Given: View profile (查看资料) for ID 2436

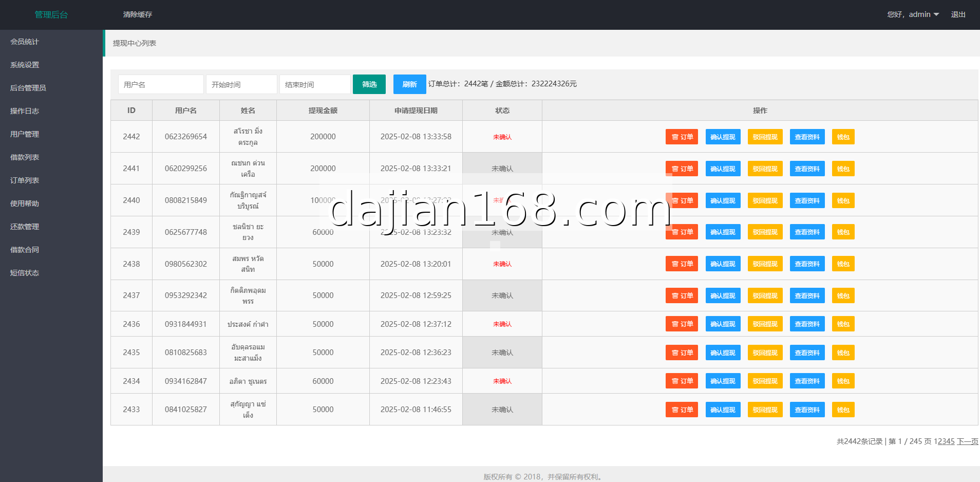Looking at the screenshot, I should 807,324.
